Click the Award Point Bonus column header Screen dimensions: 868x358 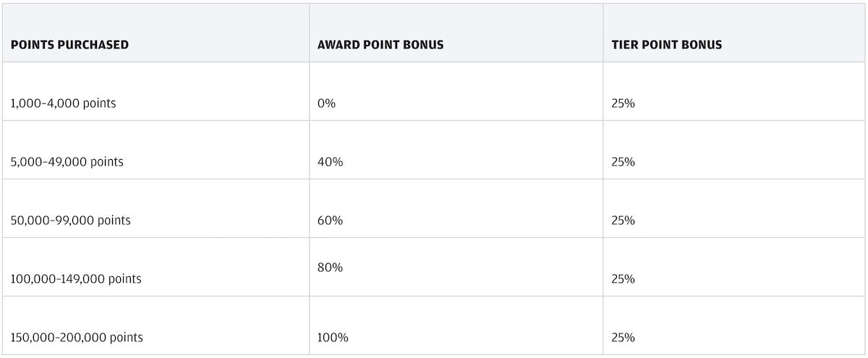pyautogui.click(x=380, y=45)
